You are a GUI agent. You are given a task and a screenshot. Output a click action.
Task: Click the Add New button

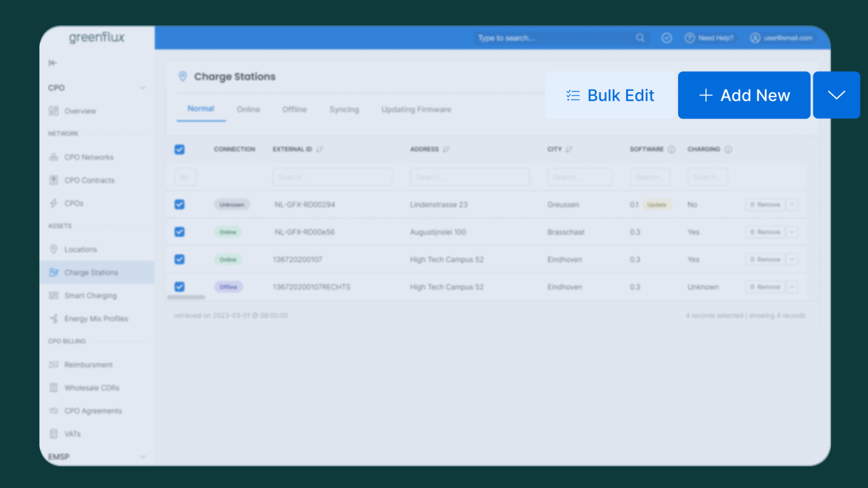tap(744, 95)
